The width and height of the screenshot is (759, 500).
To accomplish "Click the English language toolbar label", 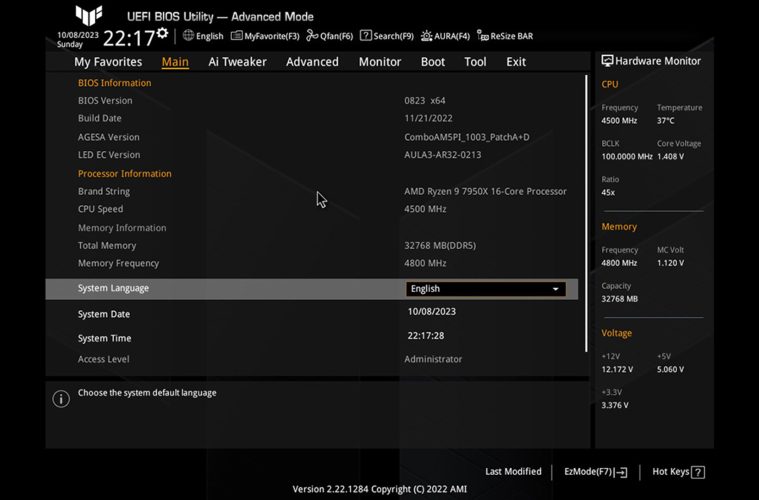I will pyautogui.click(x=210, y=36).
